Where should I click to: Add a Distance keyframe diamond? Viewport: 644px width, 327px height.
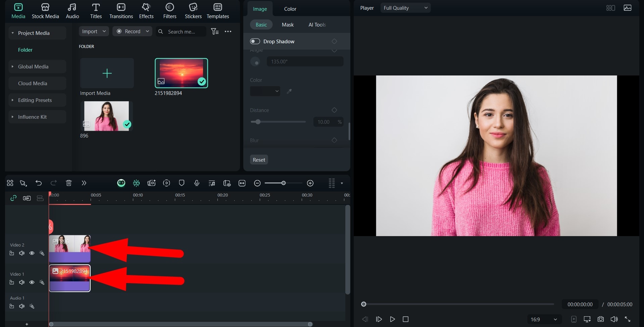click(334, 110)
